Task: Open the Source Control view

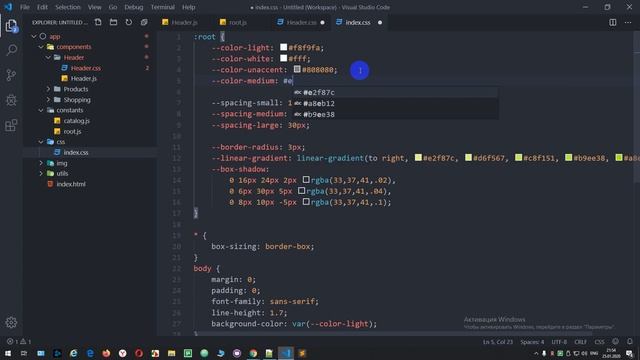Action: 11,75
